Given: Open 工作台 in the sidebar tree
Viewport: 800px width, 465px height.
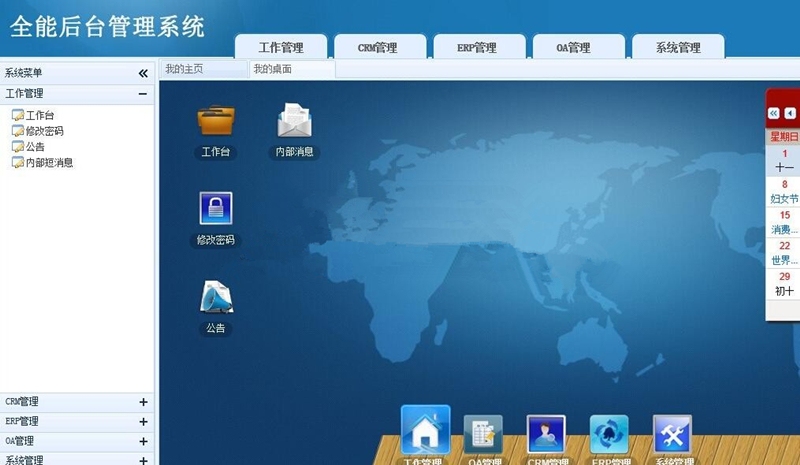Looking at the screenshot, I should pyautogui.click(x=40, y=115).
